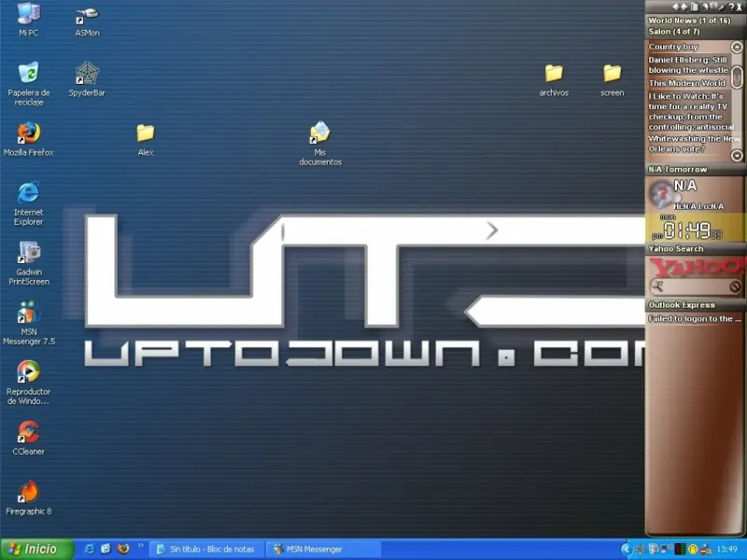Image resolution: width=747 pixels, height=560 pixels.
Task: Click the Yahoo search cancel icon
Action: point(735,287)
